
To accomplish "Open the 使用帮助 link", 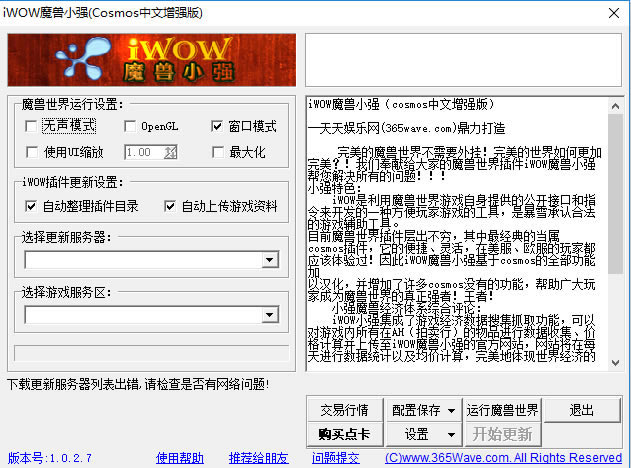I will [x=180, y=458].
